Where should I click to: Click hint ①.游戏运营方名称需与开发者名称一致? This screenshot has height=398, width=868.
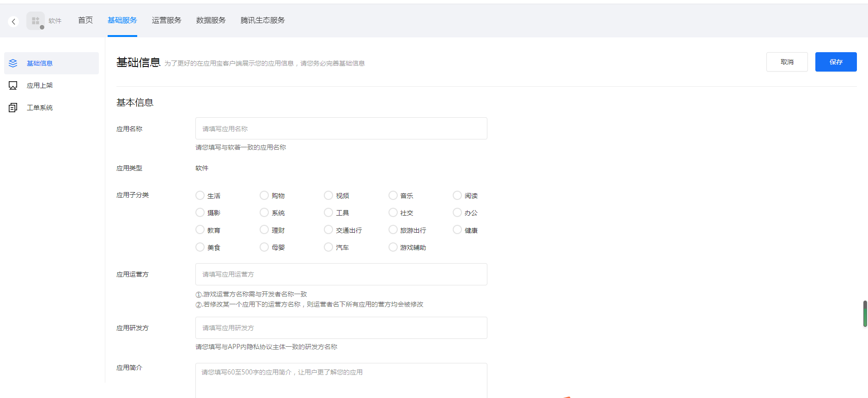[251, 294]
